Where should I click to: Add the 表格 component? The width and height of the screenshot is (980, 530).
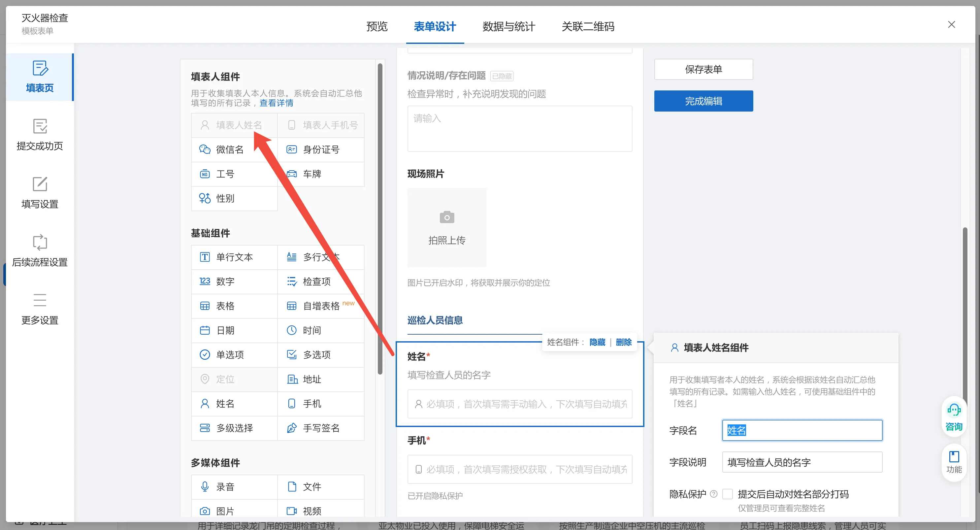(234, 306)
